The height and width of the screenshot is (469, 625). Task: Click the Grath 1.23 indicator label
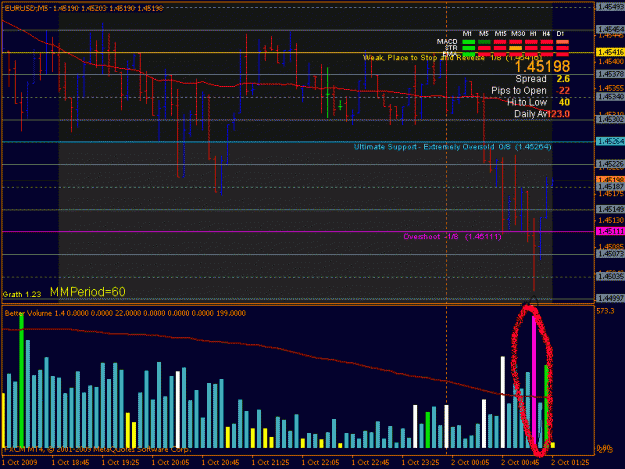[22, 294]
